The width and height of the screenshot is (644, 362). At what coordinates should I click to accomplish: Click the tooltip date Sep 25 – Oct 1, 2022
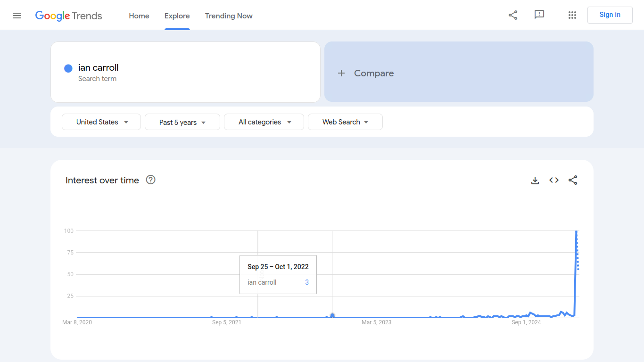(278, 267)
